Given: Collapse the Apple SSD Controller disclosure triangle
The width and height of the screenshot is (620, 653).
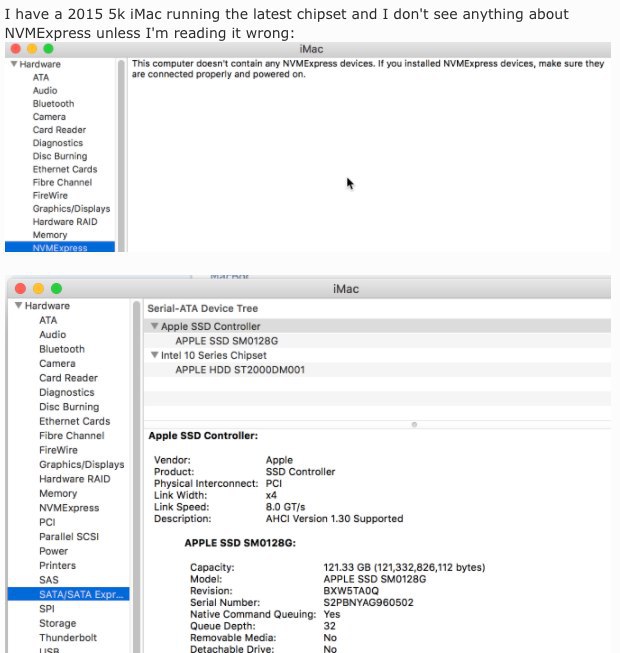Looking at the screenshot, I should [x=154, y=326].
